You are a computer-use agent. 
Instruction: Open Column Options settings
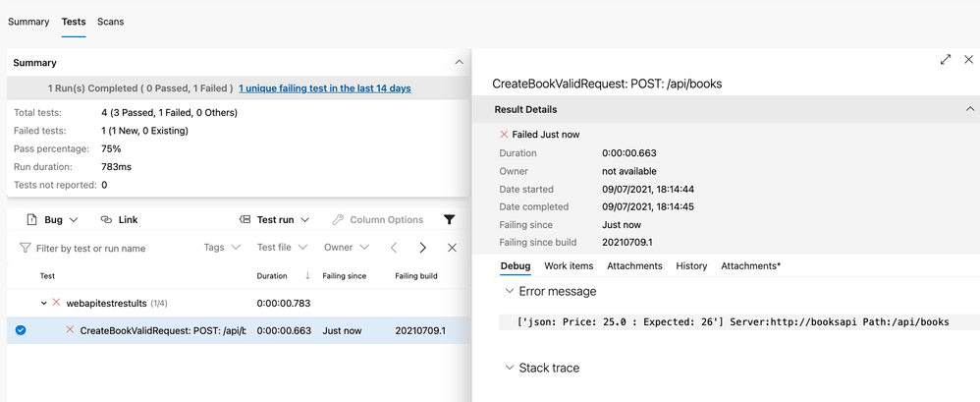click(x=377, y=219)
